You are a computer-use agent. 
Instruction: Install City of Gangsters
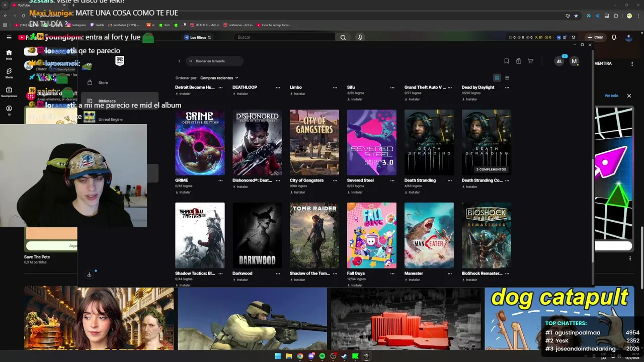coord(297,192)
